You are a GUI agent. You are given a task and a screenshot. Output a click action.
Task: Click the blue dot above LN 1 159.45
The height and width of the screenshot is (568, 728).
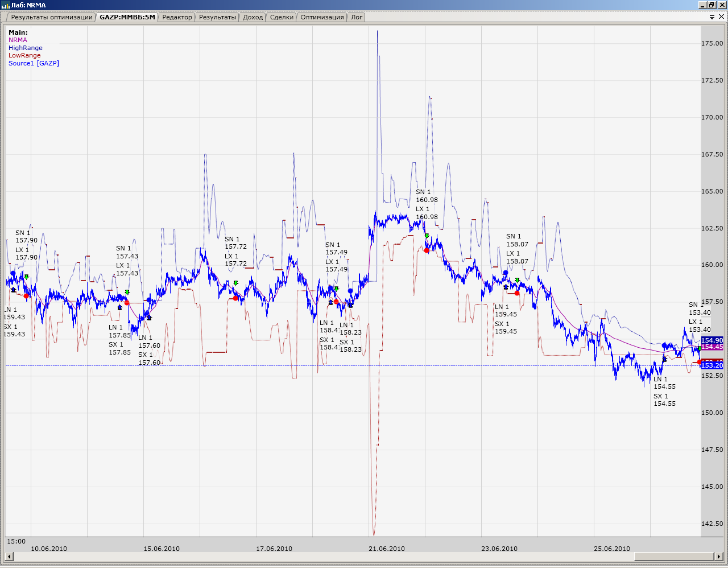(x=506, y=273)
